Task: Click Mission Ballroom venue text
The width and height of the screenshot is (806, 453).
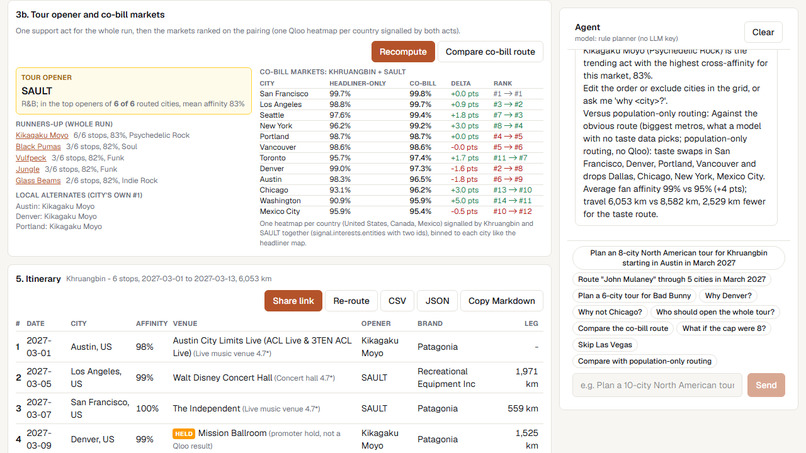Action: tap(232, 433)
